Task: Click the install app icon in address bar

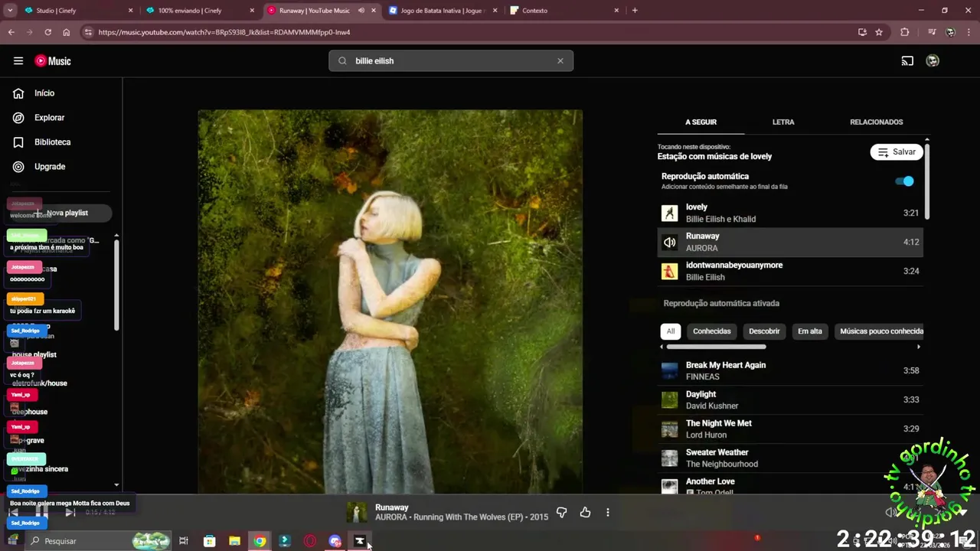Action: click(x=862, y=32)
